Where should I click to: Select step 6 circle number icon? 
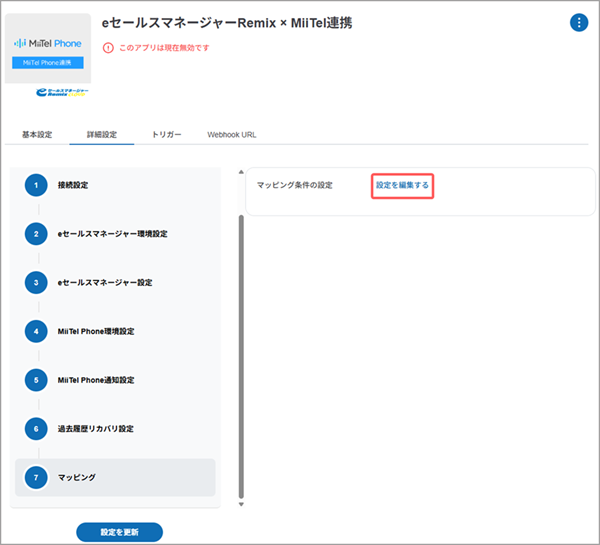pos(37,429)
